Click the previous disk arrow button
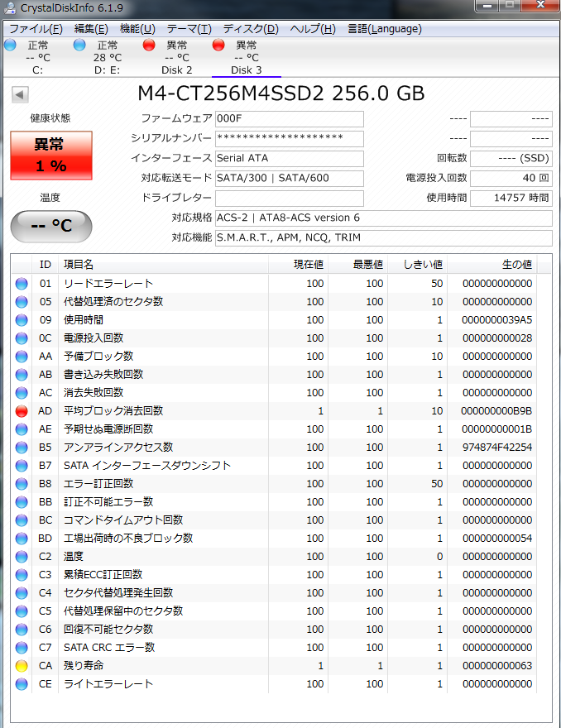This screenshot has height=728, width=561. click(20, 94)
